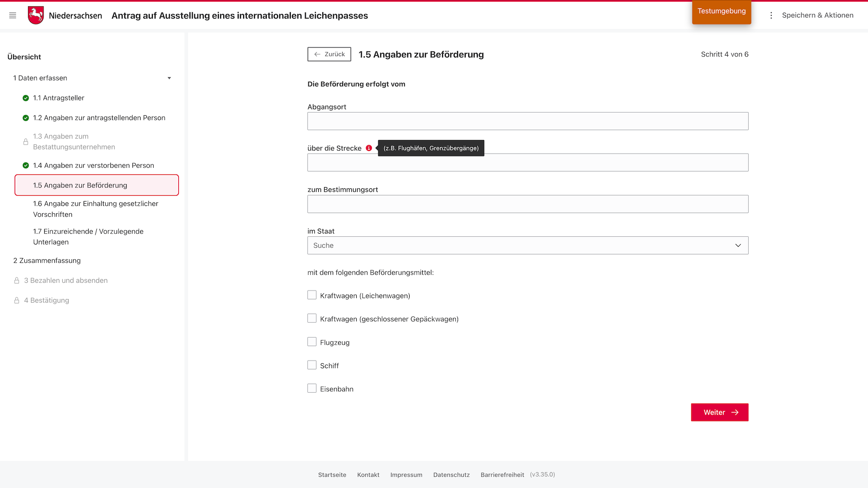
Task: Open 2 Zusammenfassung in the sidebar
Action: [47, 261]
